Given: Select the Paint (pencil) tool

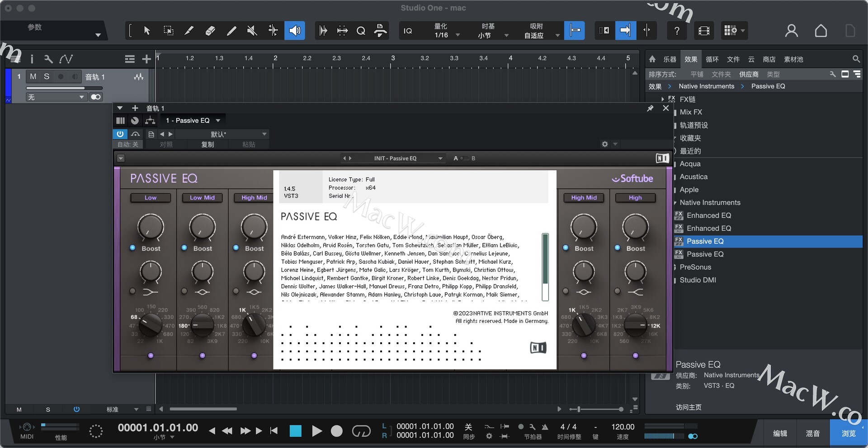Looking at the screenshot, I should 231,31.
